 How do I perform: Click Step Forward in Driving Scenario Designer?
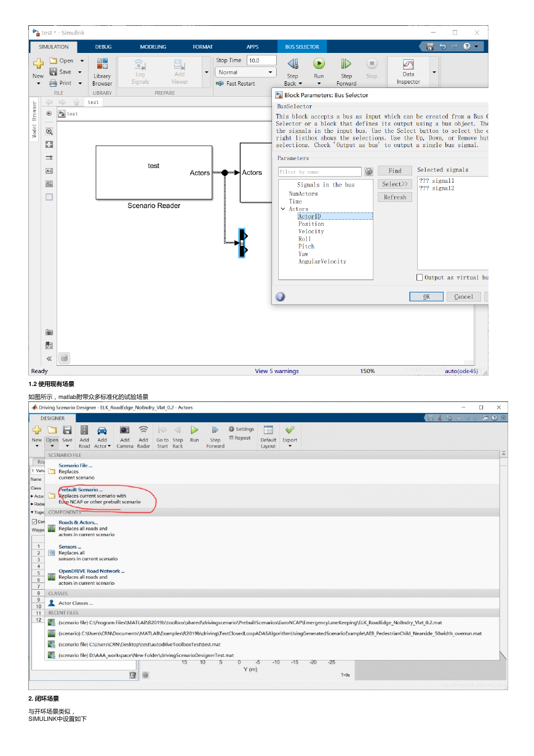pos(215,436)
